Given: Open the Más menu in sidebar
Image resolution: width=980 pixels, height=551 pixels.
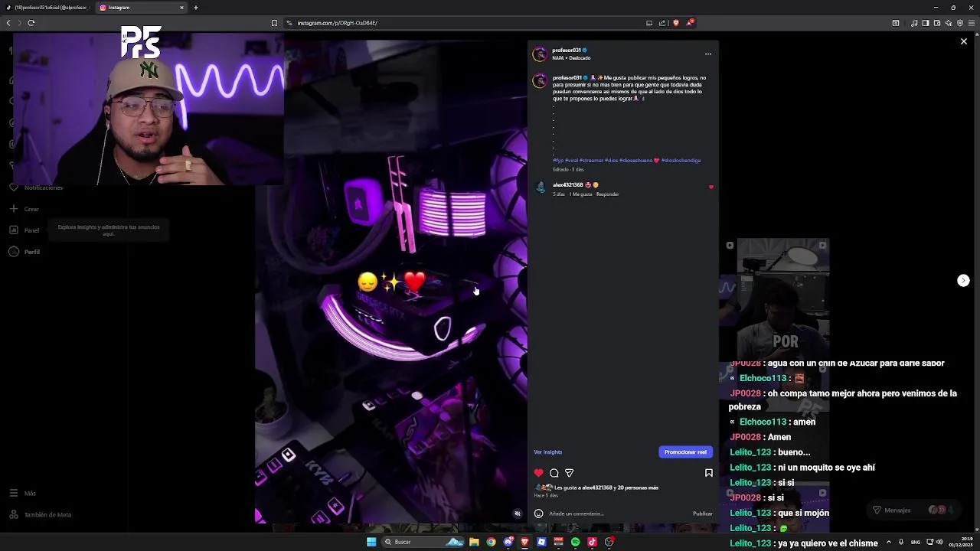Looking at the screenshot, I should coord(22,494).
